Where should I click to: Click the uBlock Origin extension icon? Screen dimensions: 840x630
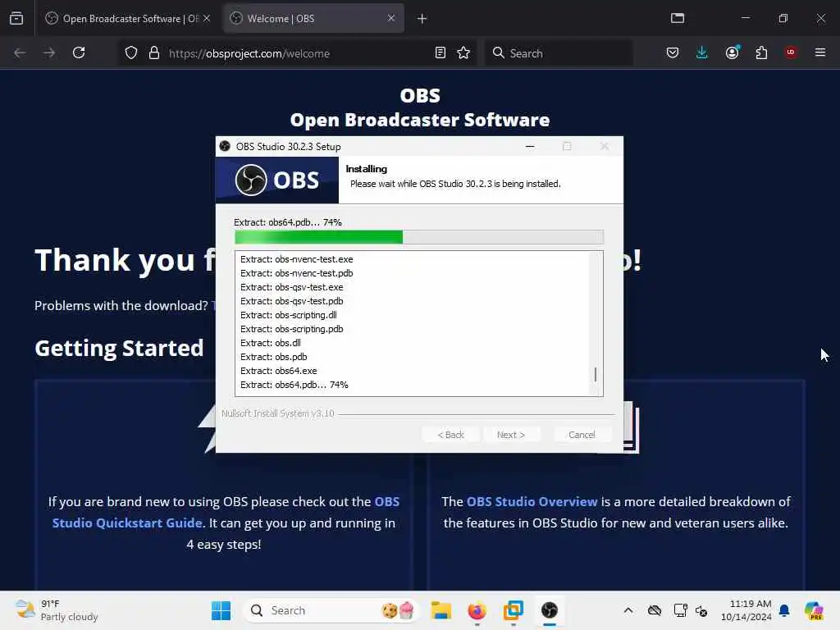pos(791,52)
